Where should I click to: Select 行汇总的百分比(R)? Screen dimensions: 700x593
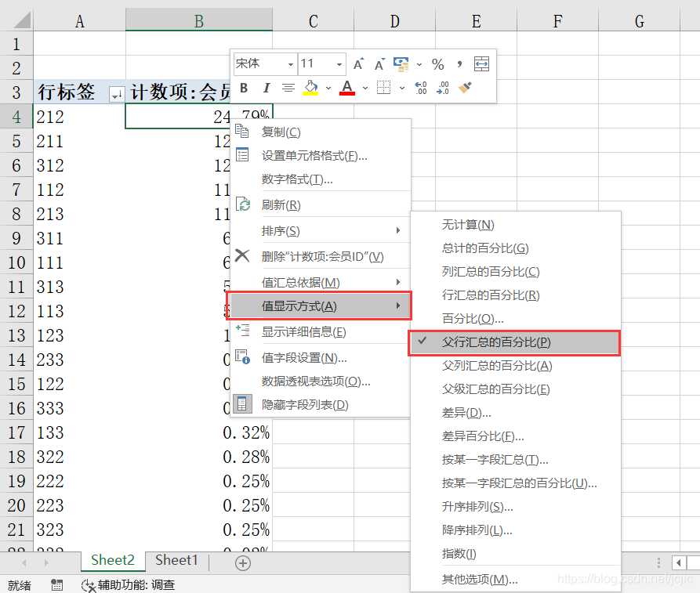[515, 295]
